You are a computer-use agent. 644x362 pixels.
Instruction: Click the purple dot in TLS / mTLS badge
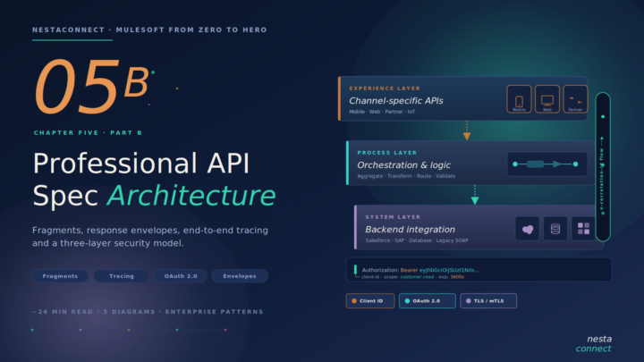[x=468, y=301]
